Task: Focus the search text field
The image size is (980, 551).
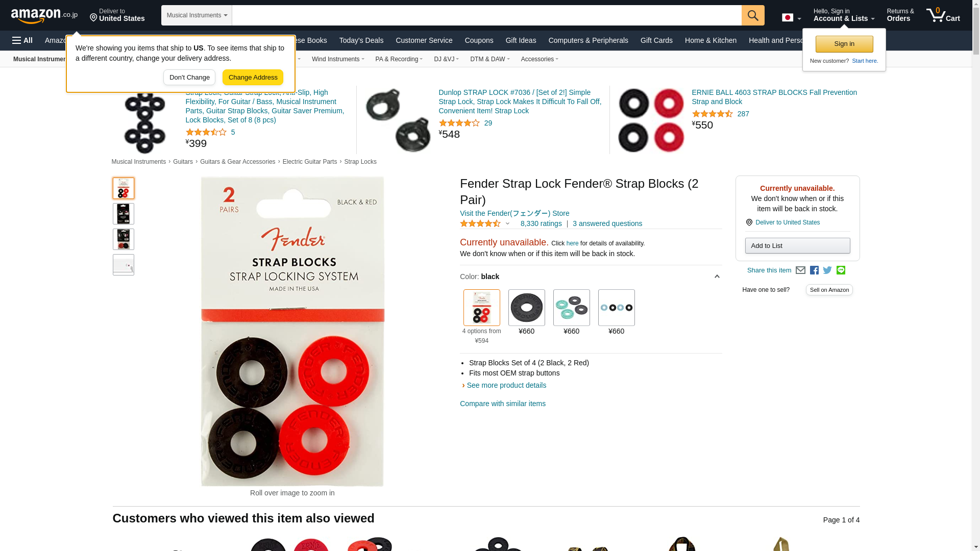Action: tap(486, 15)
